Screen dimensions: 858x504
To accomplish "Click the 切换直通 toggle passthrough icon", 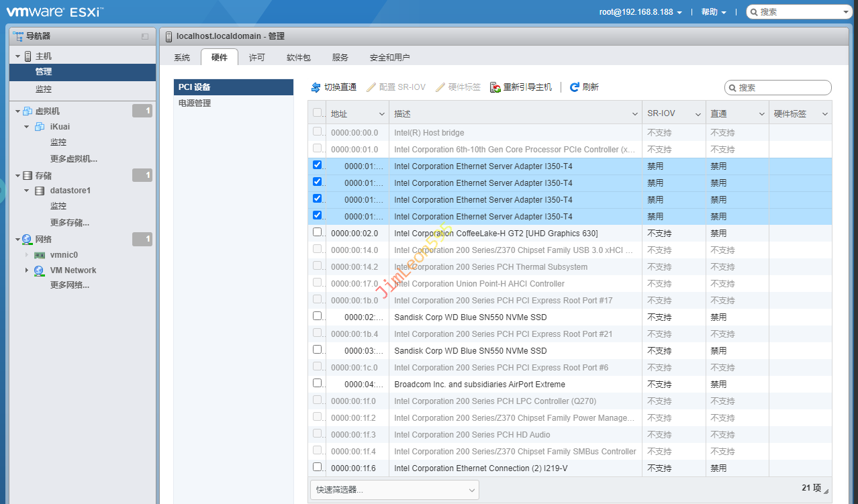I will pyautogui.click(x=316, y=87).
